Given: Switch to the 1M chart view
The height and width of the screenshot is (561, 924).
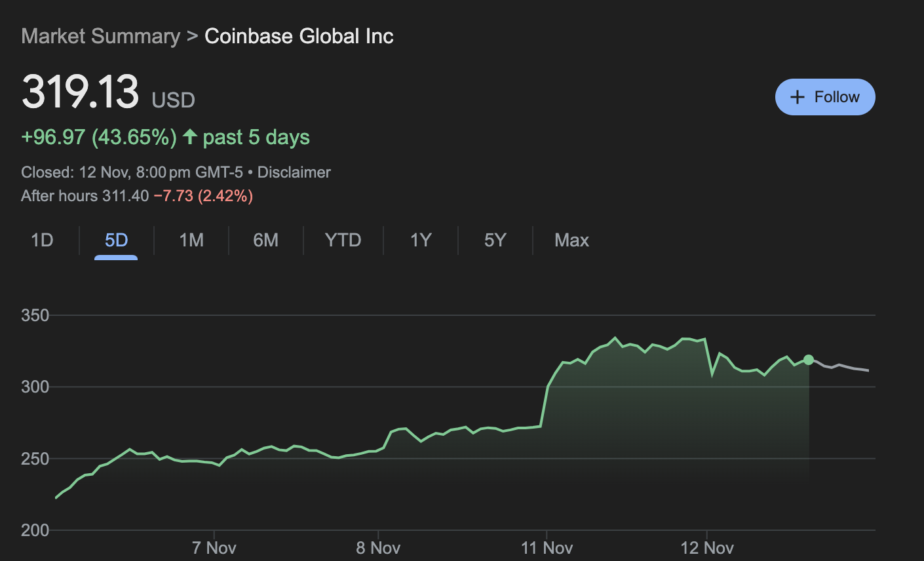Looking at the screenshot, I should pos(191,240).
